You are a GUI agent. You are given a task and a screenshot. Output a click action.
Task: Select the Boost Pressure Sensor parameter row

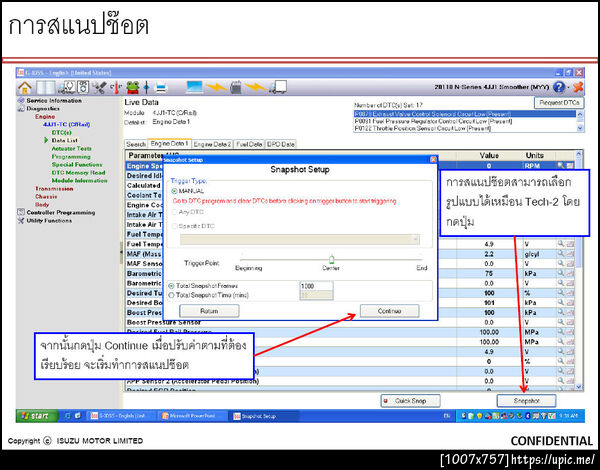[x=348, y=322]
